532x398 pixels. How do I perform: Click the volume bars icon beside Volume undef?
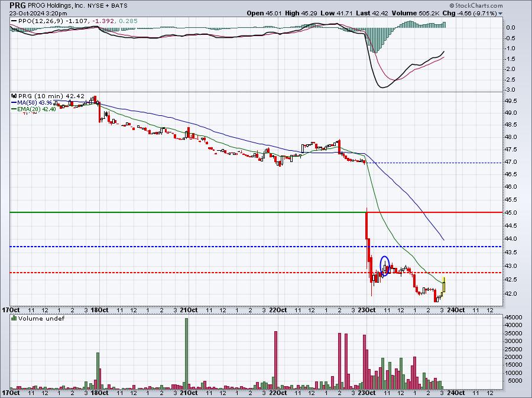coord(14,318)
